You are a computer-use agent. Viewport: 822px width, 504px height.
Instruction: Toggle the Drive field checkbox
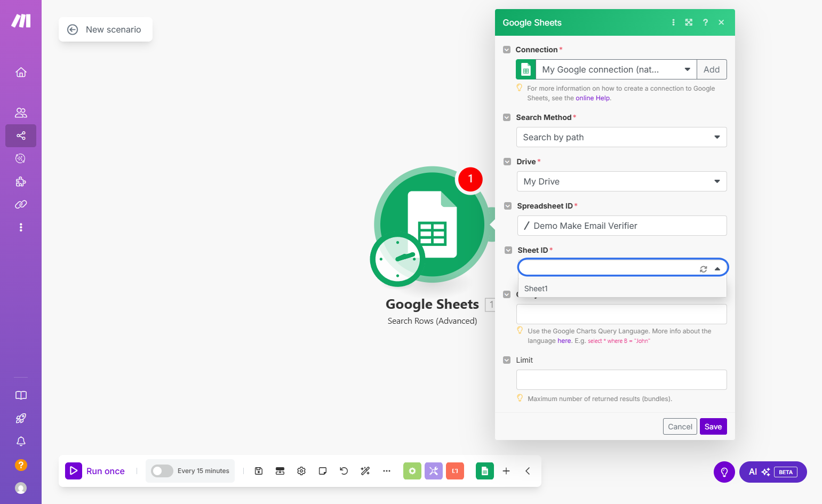(x=507, y=162)
